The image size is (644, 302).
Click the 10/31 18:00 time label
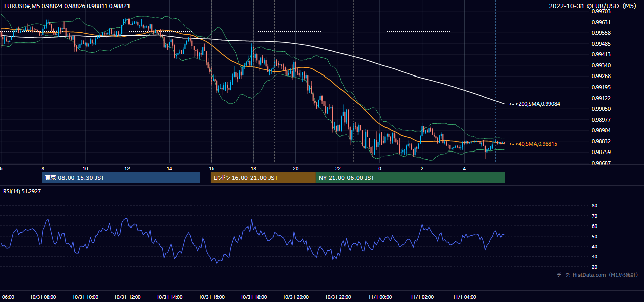pos(253,297)
